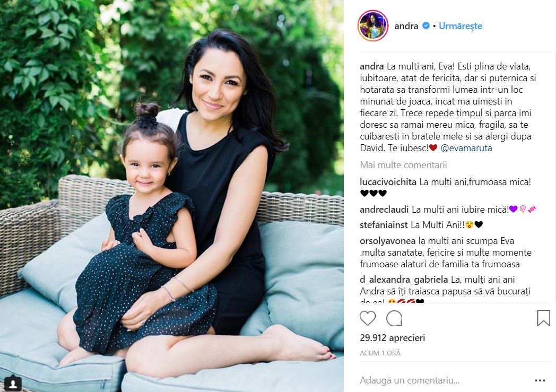Image resolution: width=556 pixels, height=392 pixels.
Task: Focus the Adaugă un comentariu field
Action: 443,380
